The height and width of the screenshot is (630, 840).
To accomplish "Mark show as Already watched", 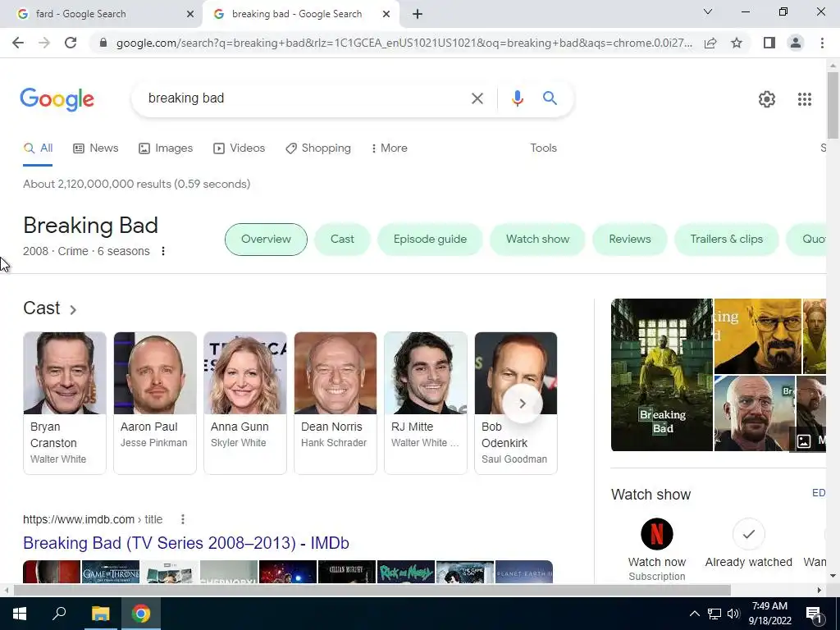I will [748, 534].
